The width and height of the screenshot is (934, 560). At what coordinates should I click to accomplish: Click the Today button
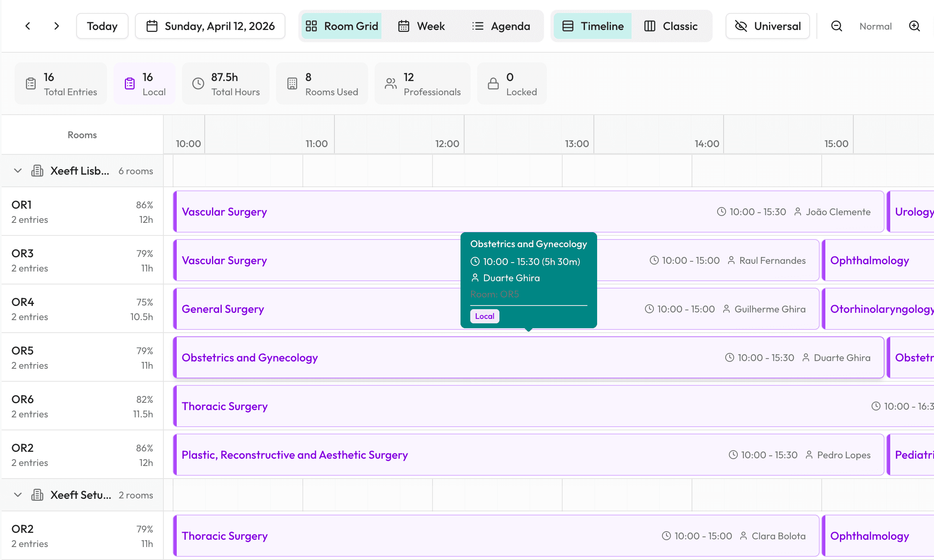102,26
